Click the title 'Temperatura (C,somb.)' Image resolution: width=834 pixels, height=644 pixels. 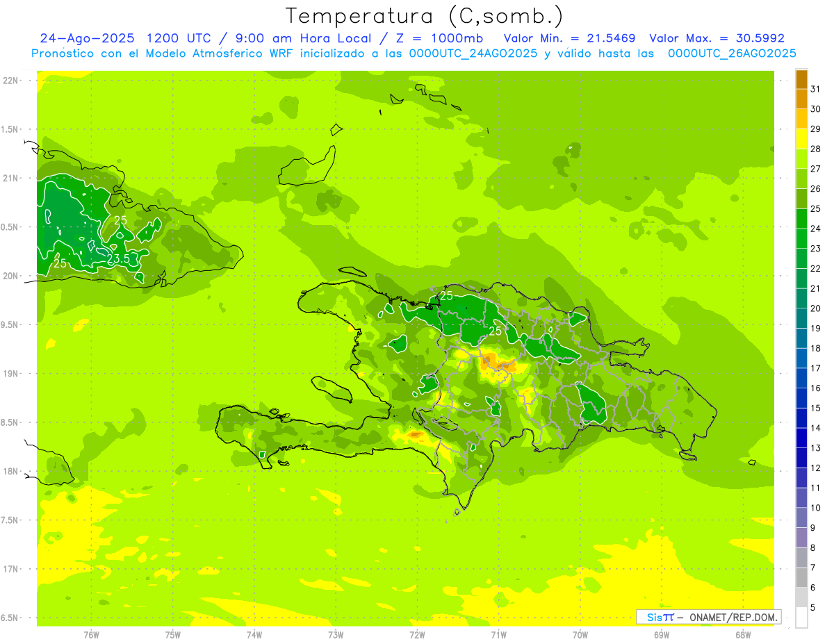point(424,16)
